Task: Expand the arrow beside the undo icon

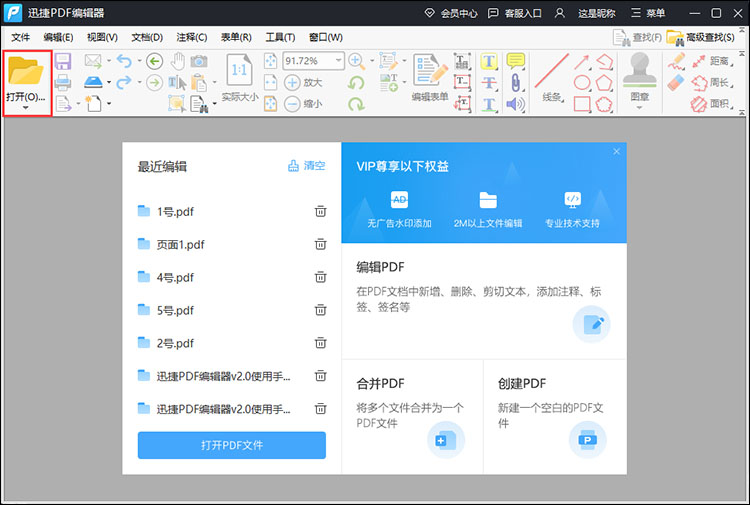Action: pyautogui.click(x=140, y=61)
